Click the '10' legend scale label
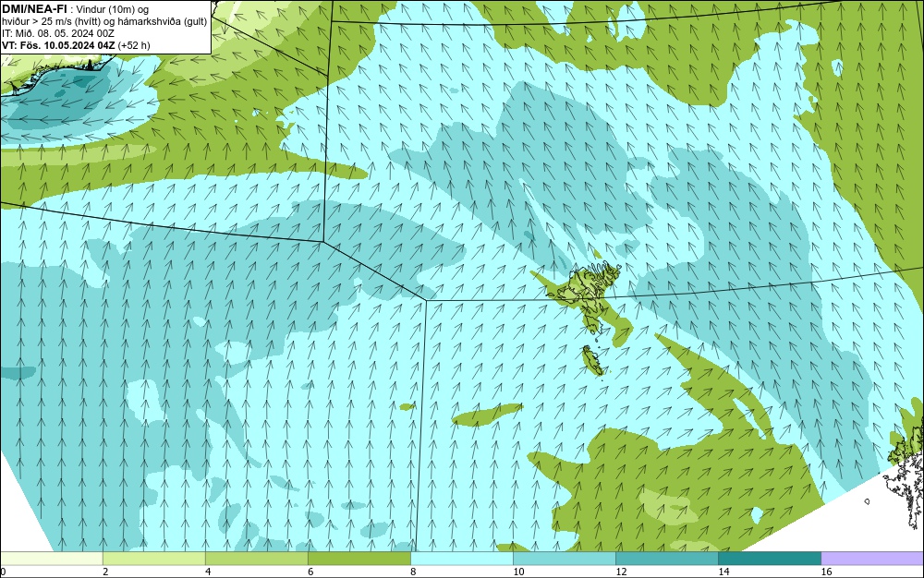This screenshot has height=578, width=924. click(518, 572)
